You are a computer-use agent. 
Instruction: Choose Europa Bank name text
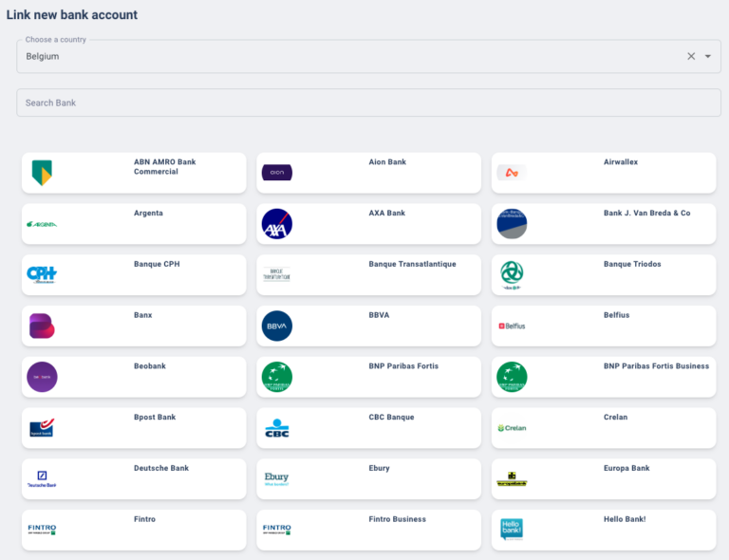pyautogui.click(x=626, y=468)
